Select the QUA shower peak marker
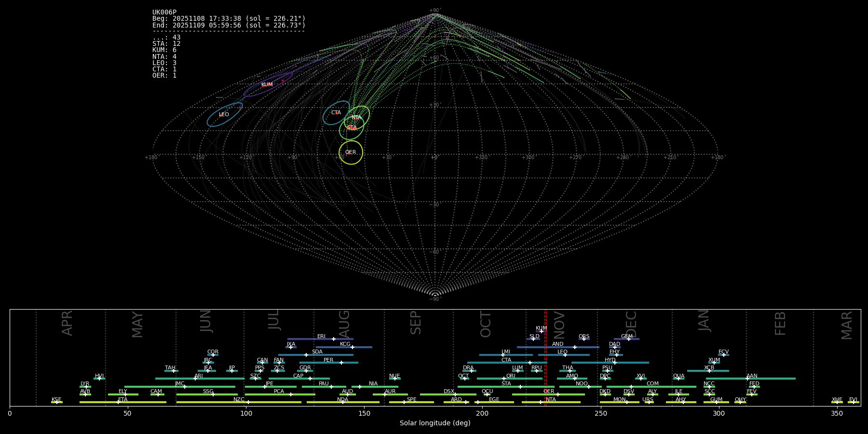This screenshot has height=434, width=868. pos(678,379)
